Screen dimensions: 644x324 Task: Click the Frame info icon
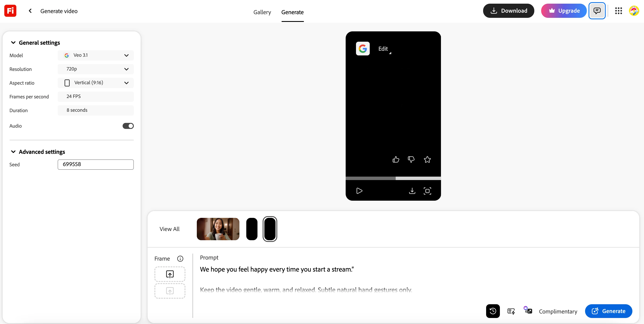point(180,258)
